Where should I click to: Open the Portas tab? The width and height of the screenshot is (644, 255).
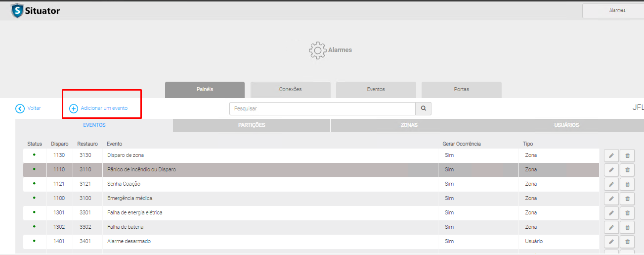tap(461, 90)
